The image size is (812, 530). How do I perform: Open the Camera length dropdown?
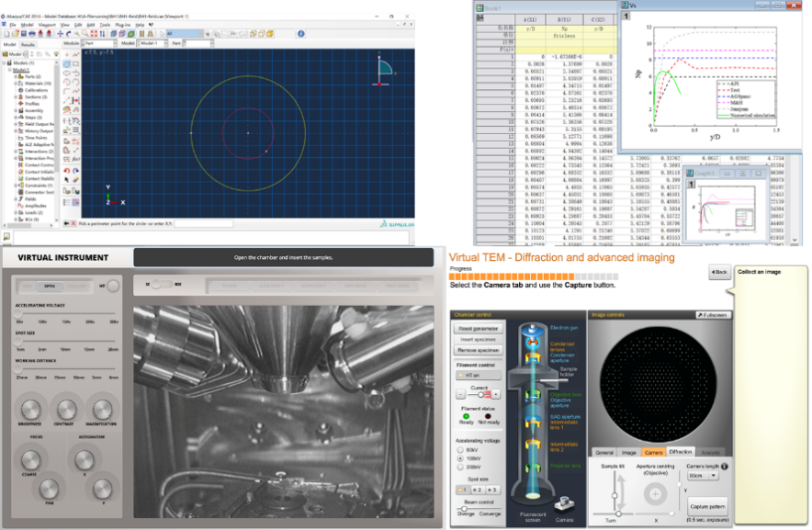coord(702,476)
